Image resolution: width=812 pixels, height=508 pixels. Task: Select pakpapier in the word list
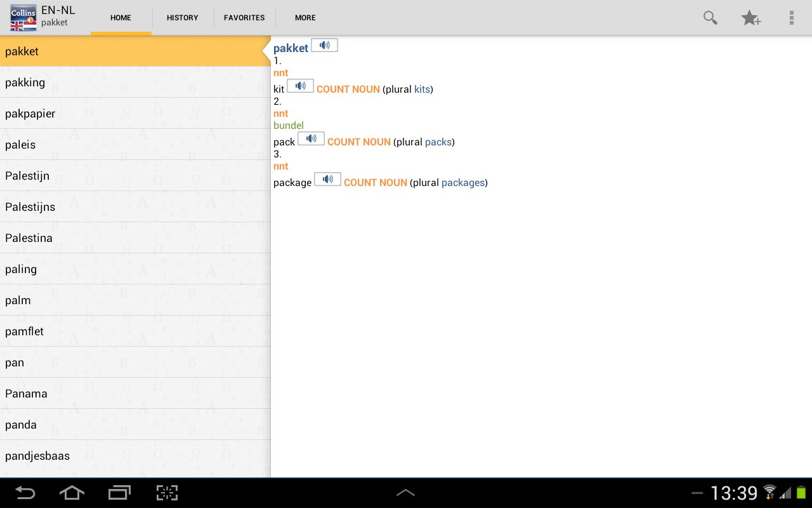(x=135, y=114)
